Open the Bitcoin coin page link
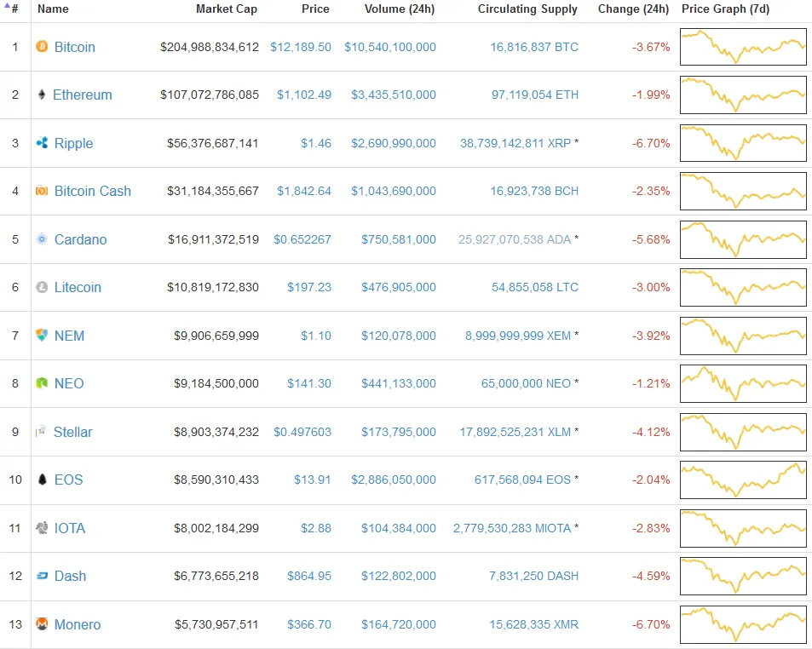812x649 pixels. tap(75, 47)
